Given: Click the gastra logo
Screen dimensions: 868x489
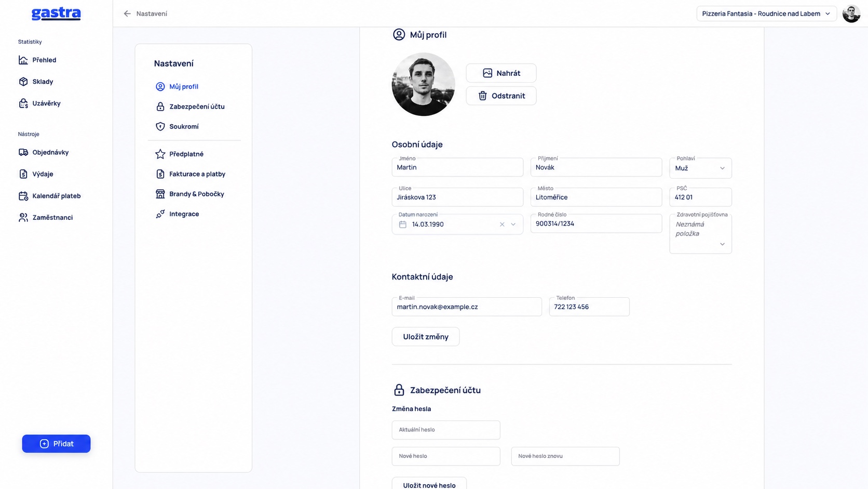Looking at the screenshot, I should (56, 14).
